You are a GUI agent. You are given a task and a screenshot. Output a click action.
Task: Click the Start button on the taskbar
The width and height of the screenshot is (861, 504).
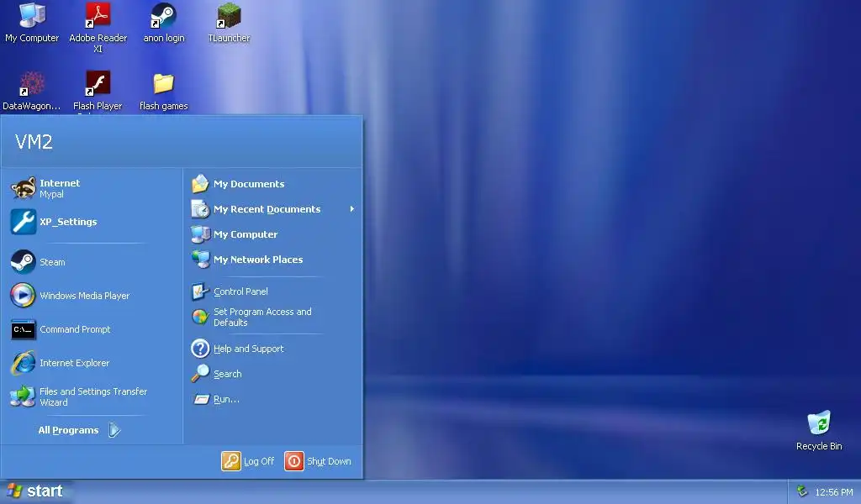(35, 491)
